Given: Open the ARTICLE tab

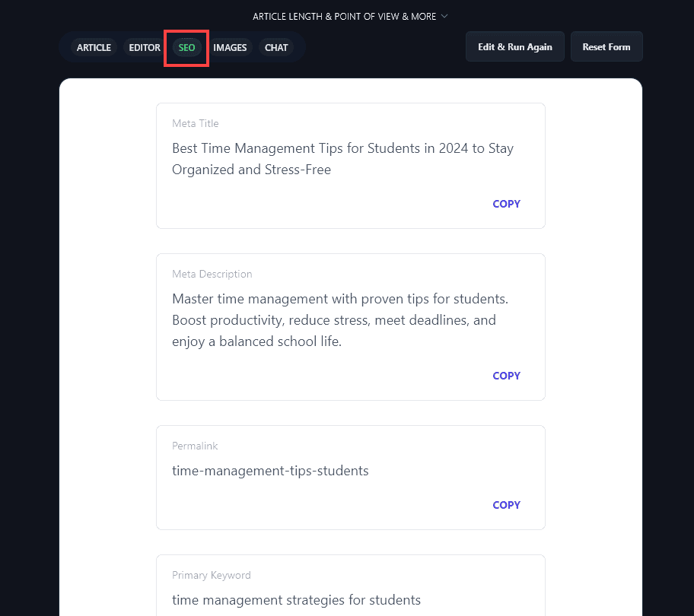Looking at the screenshot, I should [94, 47].
